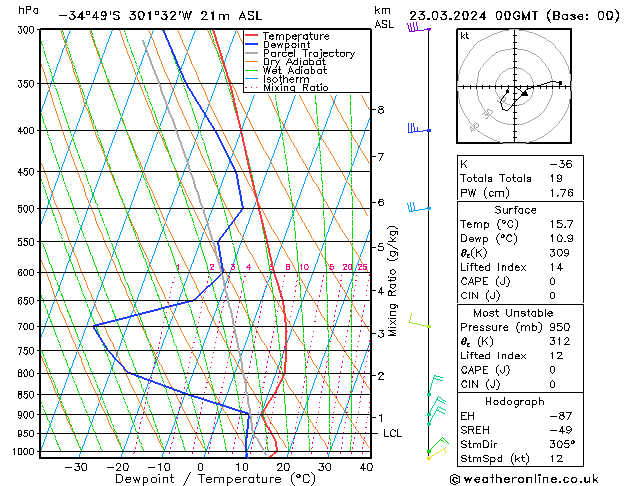
Task: Click the '2' km altitude label
Action: (381, 376)
